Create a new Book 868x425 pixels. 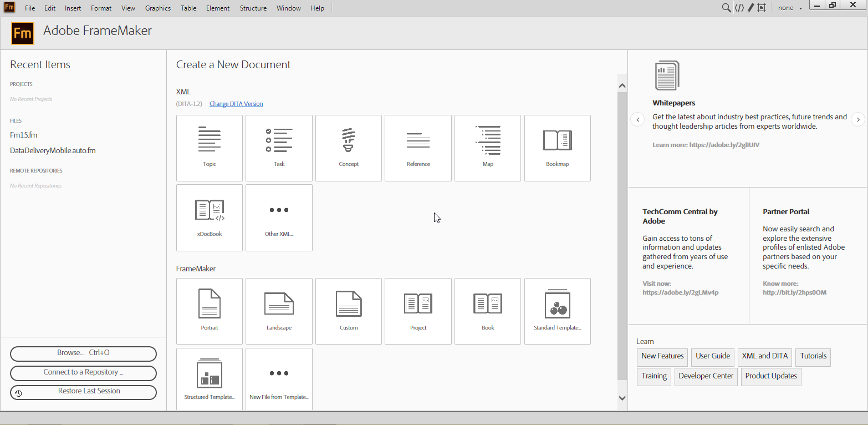pos(488,311)
